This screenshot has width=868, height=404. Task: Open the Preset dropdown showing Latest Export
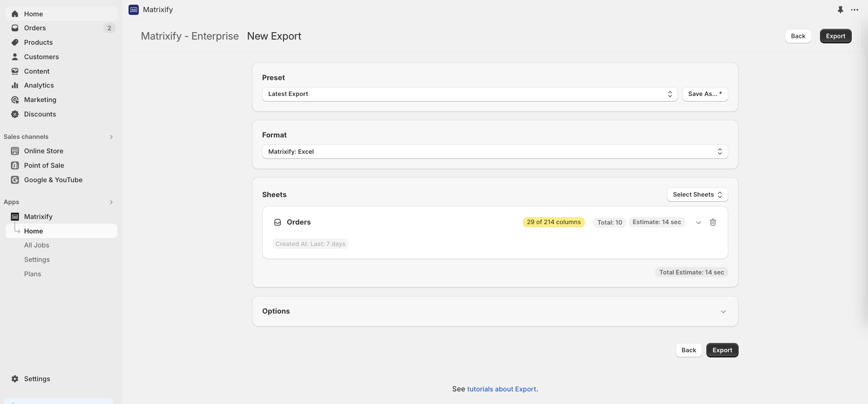tap(469, 94)
